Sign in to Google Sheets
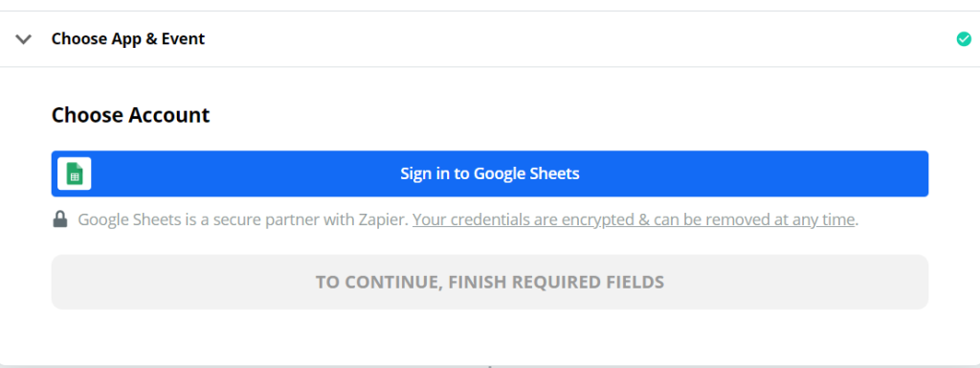 [489, 173]
